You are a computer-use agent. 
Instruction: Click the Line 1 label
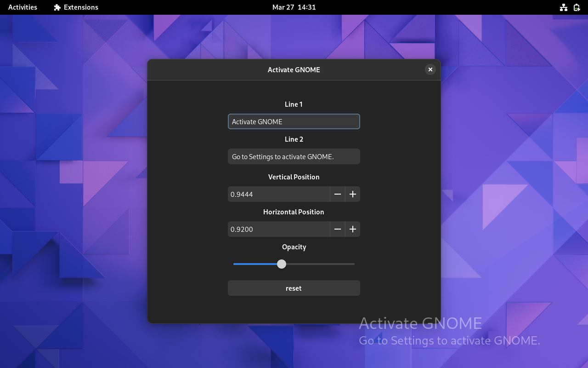point(294,104)
